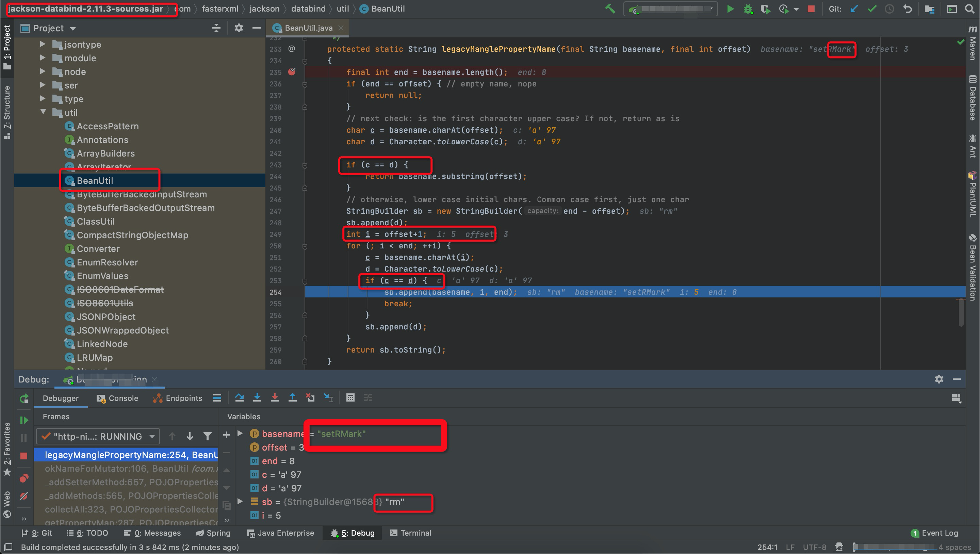
Task: Select ClassUtil in the project tree
Action: click(x=96, y=222)
